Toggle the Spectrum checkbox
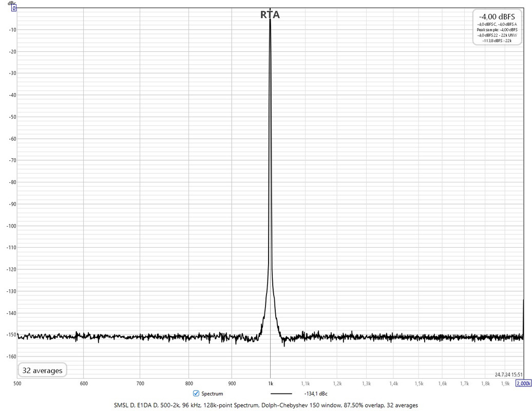 click(196, 394)
